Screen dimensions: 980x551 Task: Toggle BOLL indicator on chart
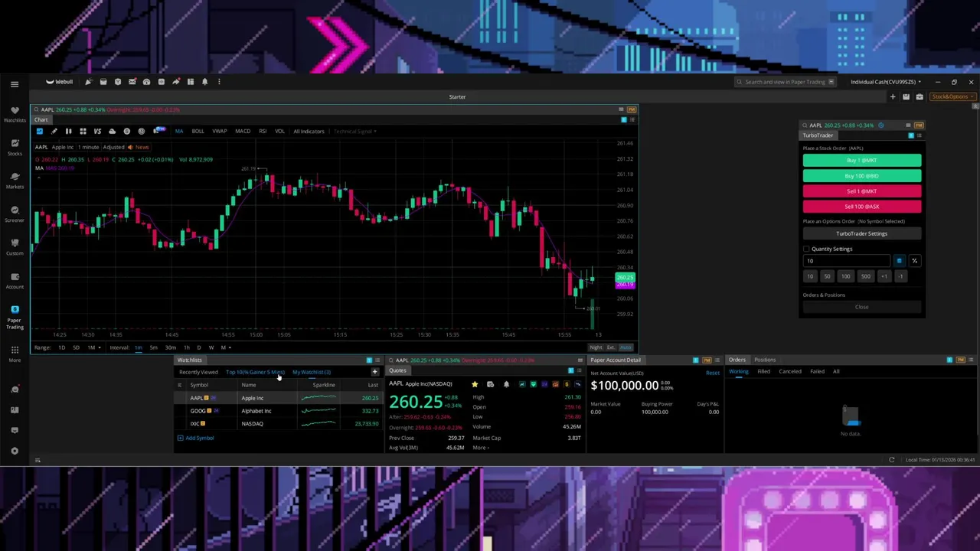(x=198, y=132)
